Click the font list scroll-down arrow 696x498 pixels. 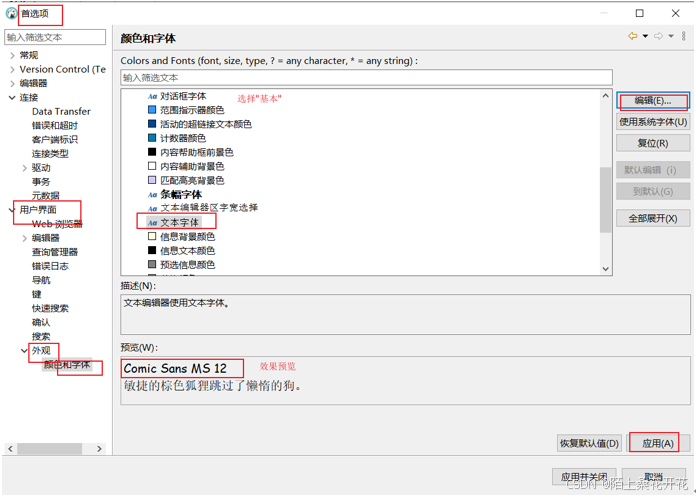click(605, 269)
